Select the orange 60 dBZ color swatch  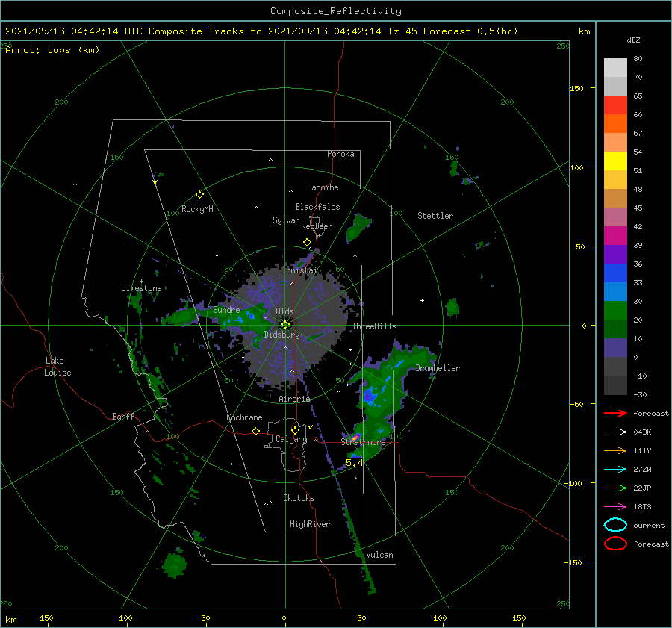(615, 123)
